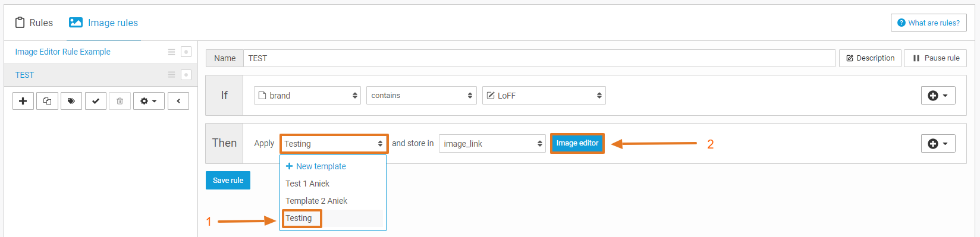Select the TEST rule in sidebar
The height and width of the screenshot is (237, 980).
(24, 75)
